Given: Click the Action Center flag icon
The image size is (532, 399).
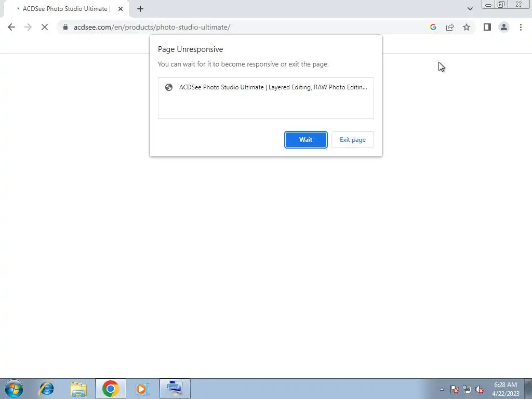Looking at the screenshot, I should tap(455, 389).
